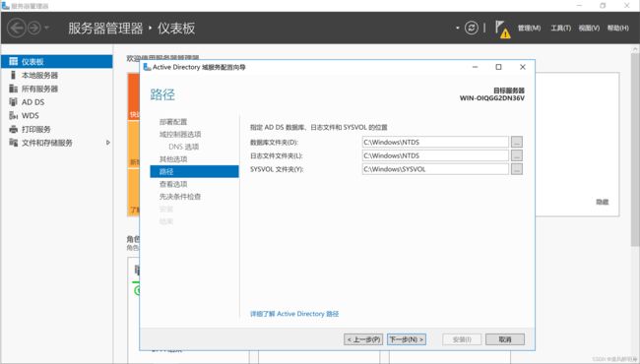Click the 打印服务 printer icon
640x364 pixels.
[x=14, y=129]
